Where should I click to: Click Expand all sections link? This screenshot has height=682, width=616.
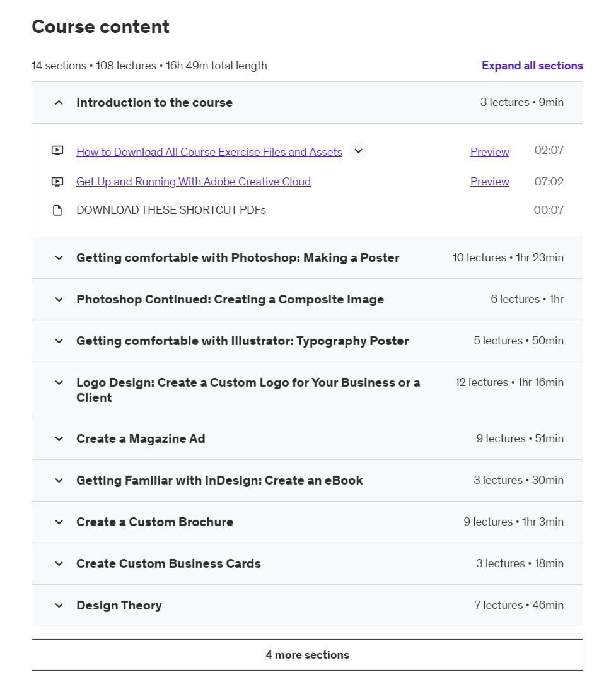(532, 66)
